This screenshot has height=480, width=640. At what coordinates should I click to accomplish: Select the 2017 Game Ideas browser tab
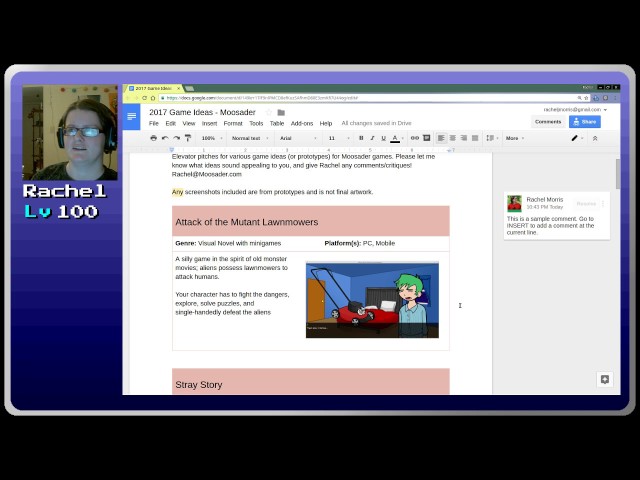152,89
